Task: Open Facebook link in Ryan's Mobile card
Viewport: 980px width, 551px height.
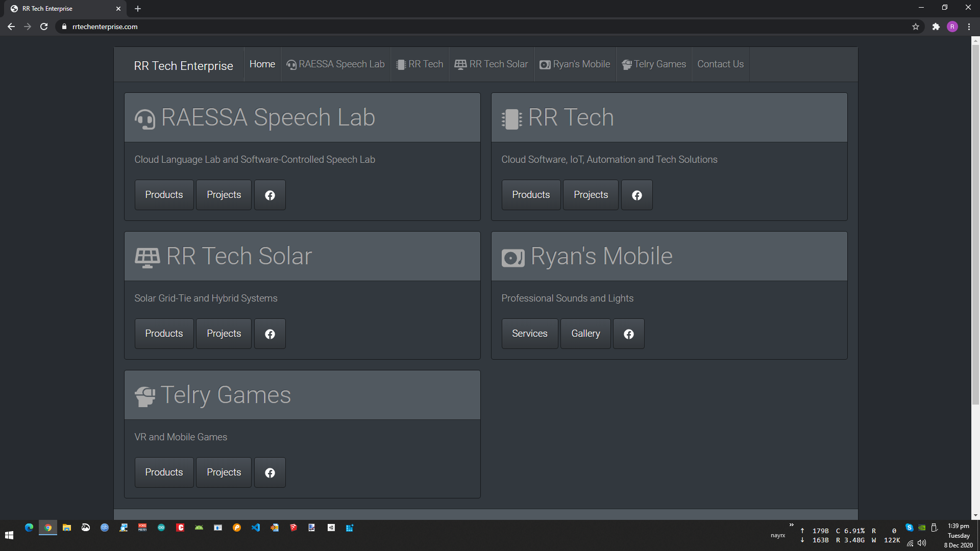Action: pyautogui.click(x=629, y=334)
